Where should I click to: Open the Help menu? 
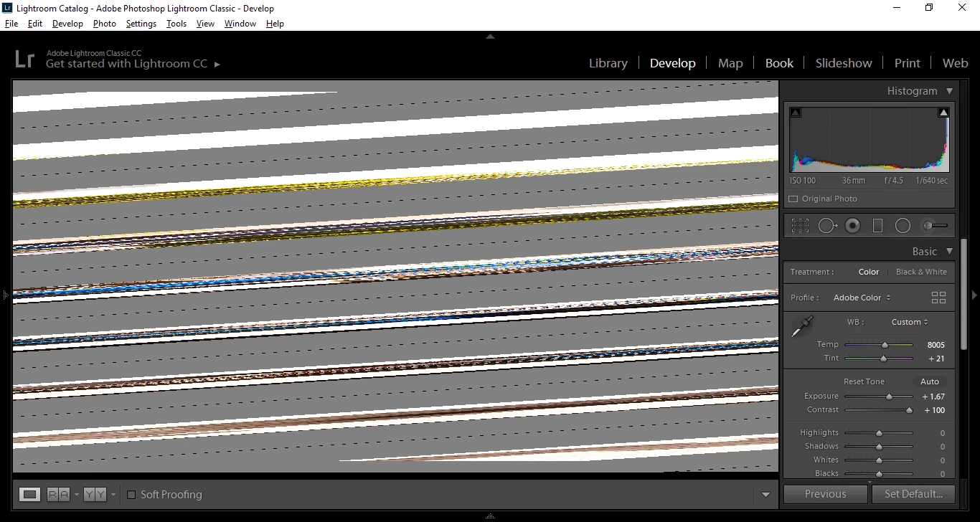click(275, 24)
